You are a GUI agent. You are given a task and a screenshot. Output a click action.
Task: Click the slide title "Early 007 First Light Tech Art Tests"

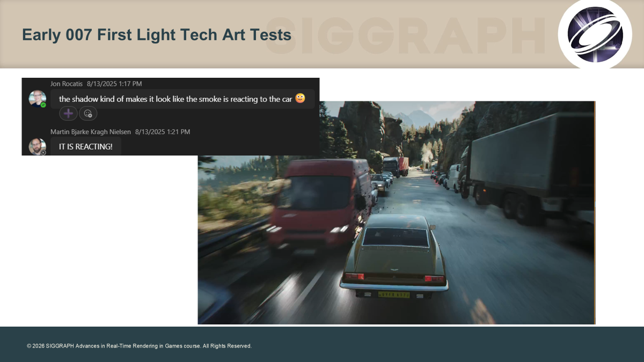pyautogui.click(x=157, y=35)
